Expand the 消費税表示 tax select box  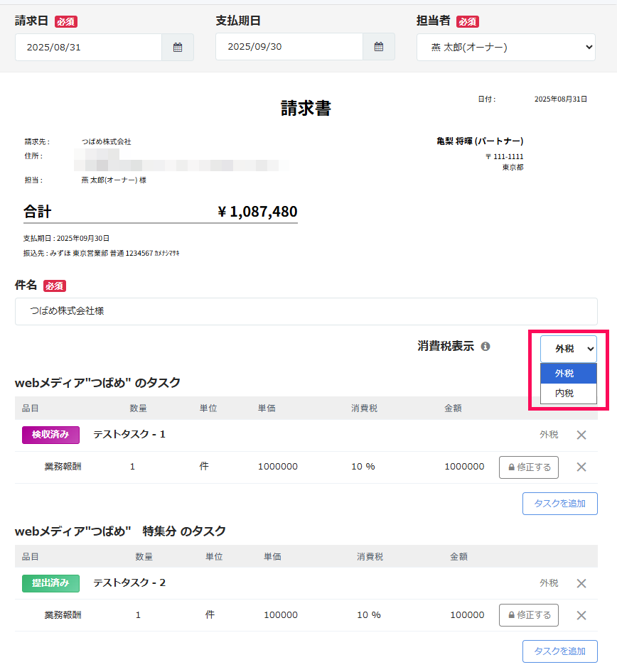[569, 349]
